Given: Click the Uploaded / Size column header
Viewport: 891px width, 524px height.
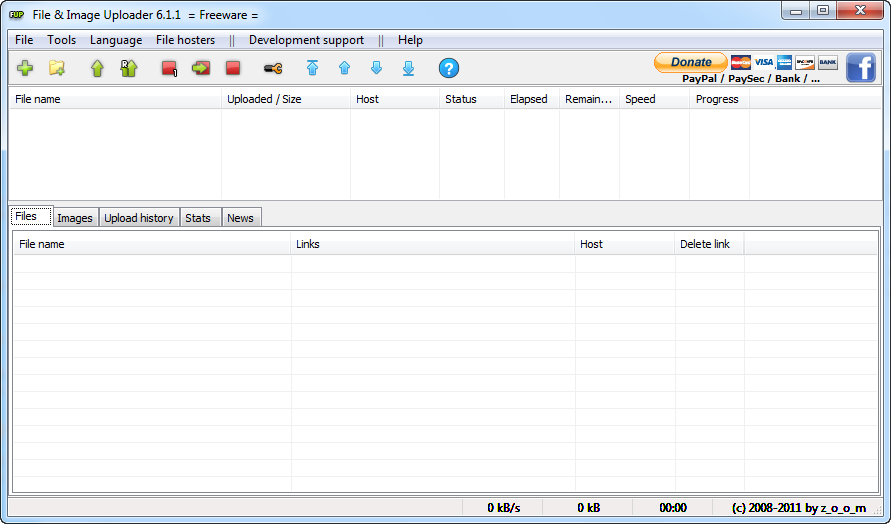Looking at the screenshot, I should (286, 99).
